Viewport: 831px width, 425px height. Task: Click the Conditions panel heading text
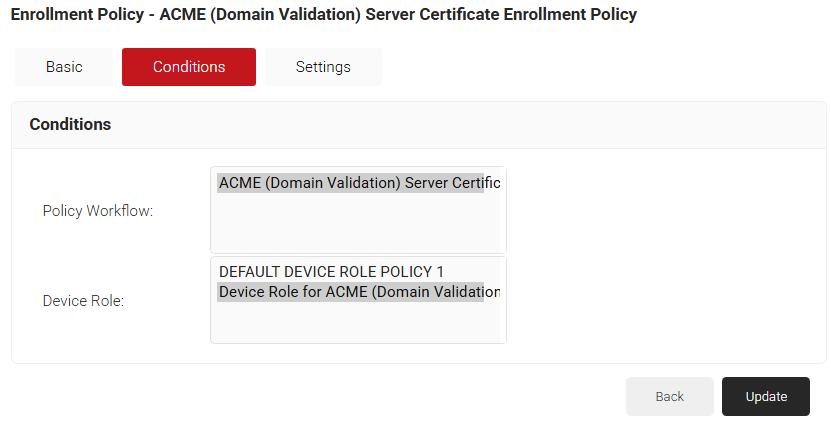pyautogui.click(x=70, y=124)
